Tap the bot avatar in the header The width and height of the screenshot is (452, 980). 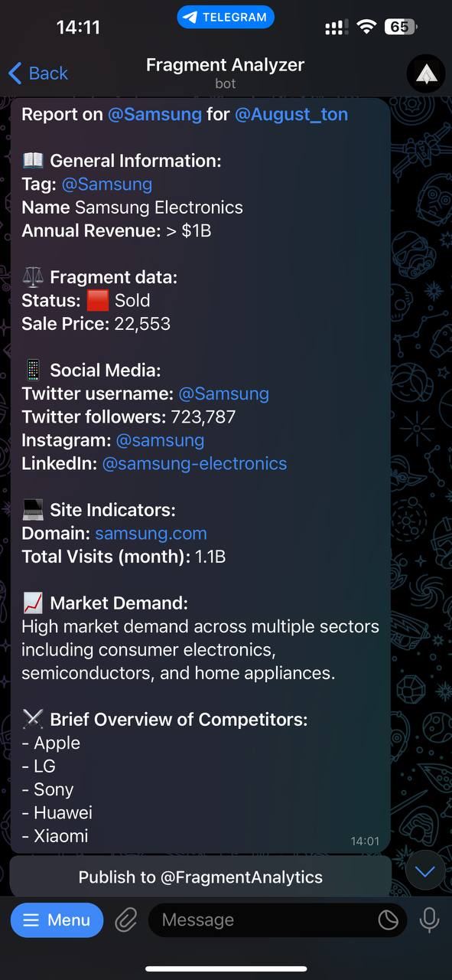(427, 73)
